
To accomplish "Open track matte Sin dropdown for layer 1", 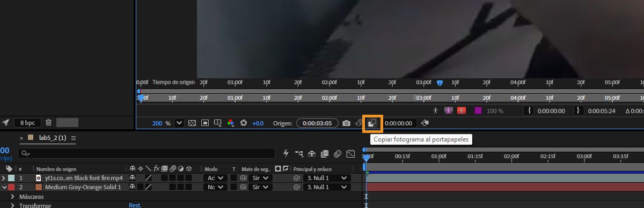I will tap(261, 178).
